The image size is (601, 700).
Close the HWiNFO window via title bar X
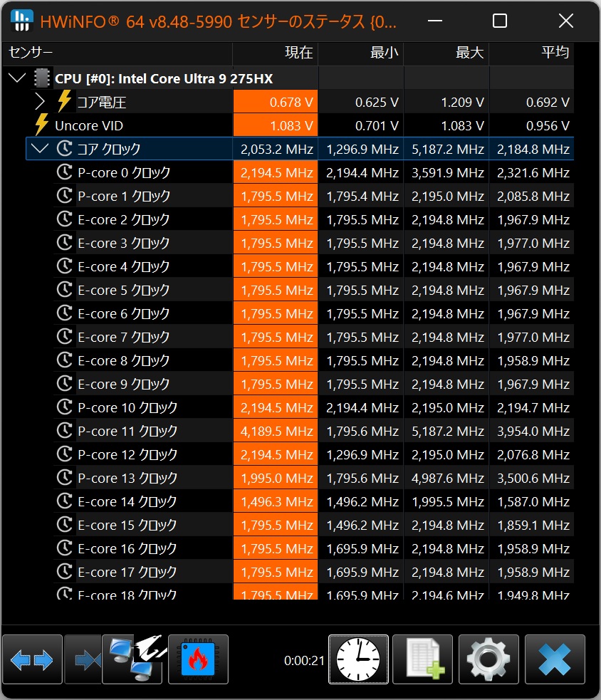point(565,21)
